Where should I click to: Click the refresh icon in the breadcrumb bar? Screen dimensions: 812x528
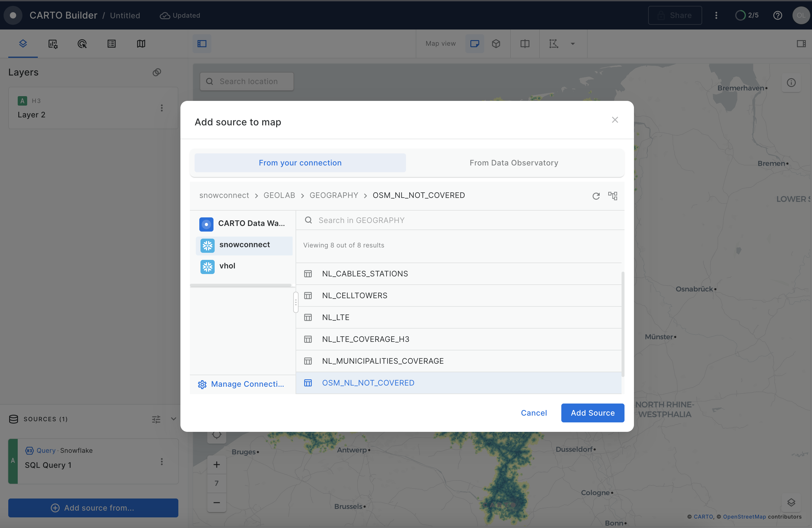(596, 196)
